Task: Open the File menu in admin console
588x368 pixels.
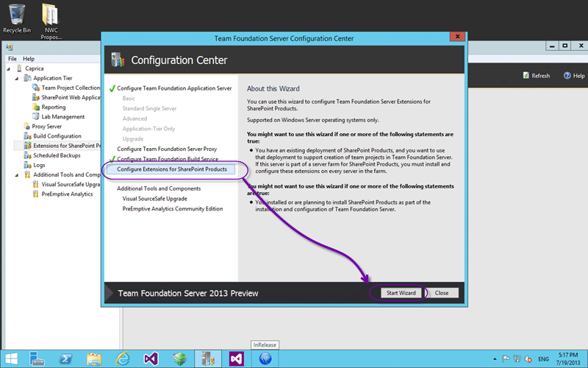Action: [12, 59]
